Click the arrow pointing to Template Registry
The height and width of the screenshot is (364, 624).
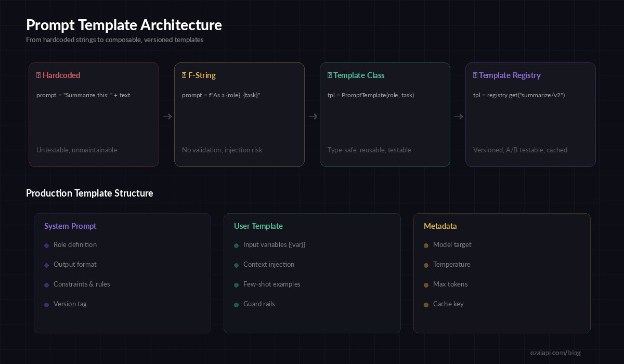click(x=458, y=116)
